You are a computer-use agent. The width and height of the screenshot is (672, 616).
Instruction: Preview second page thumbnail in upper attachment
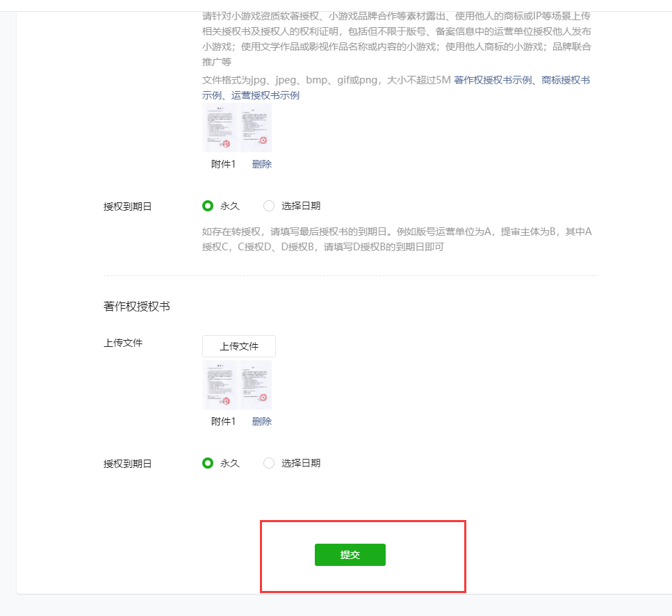point(254,128)
